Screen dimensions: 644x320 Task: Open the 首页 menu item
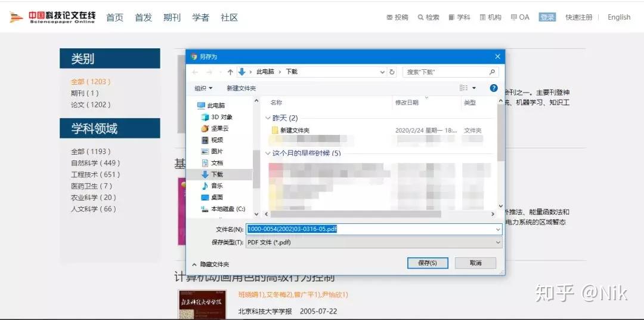[x=114, y=17]
